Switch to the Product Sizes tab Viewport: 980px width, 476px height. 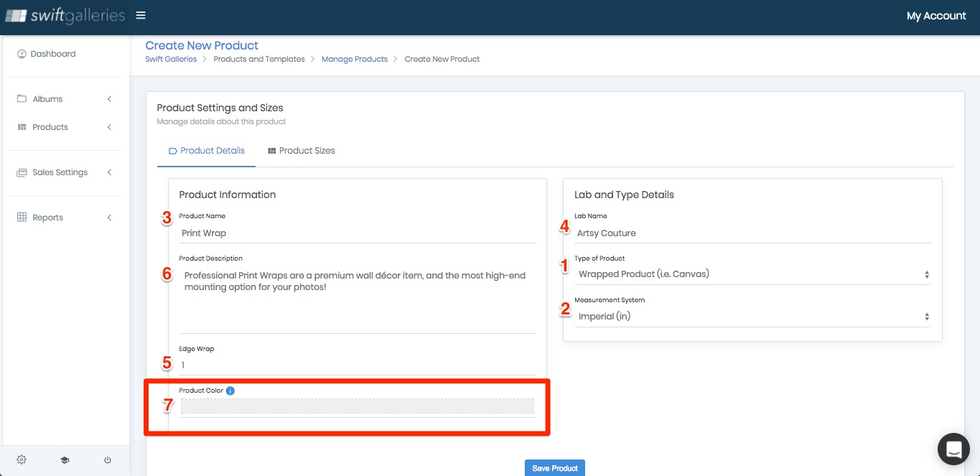[301, 151]
